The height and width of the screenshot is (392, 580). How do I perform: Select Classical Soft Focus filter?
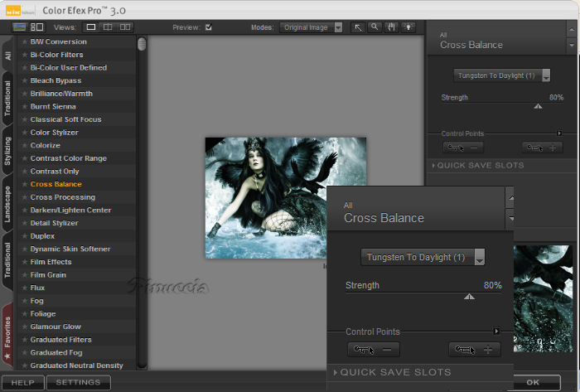coord(65,119)
